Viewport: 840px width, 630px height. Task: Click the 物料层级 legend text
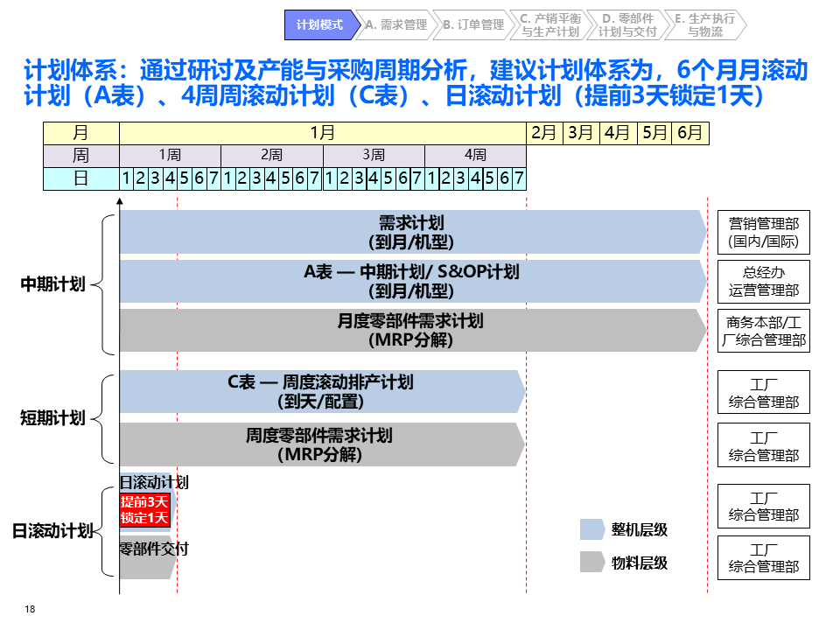pos(640,563)
